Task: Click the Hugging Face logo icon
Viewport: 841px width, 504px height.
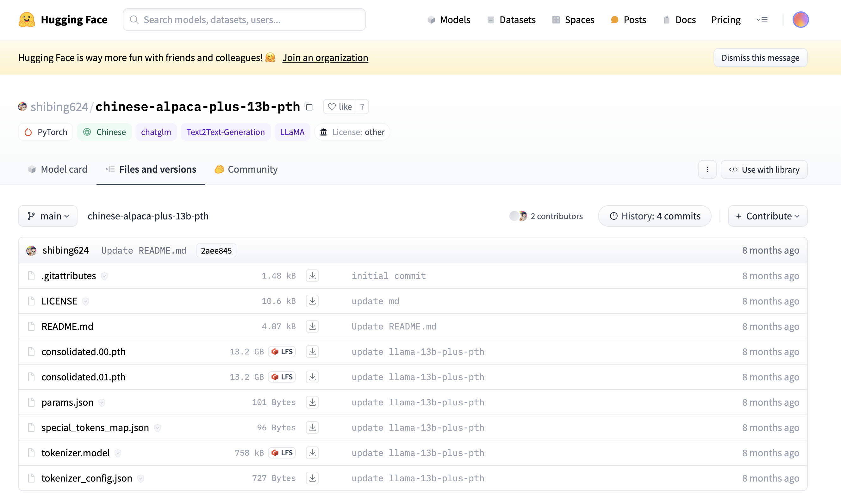Action: point(27,20)
